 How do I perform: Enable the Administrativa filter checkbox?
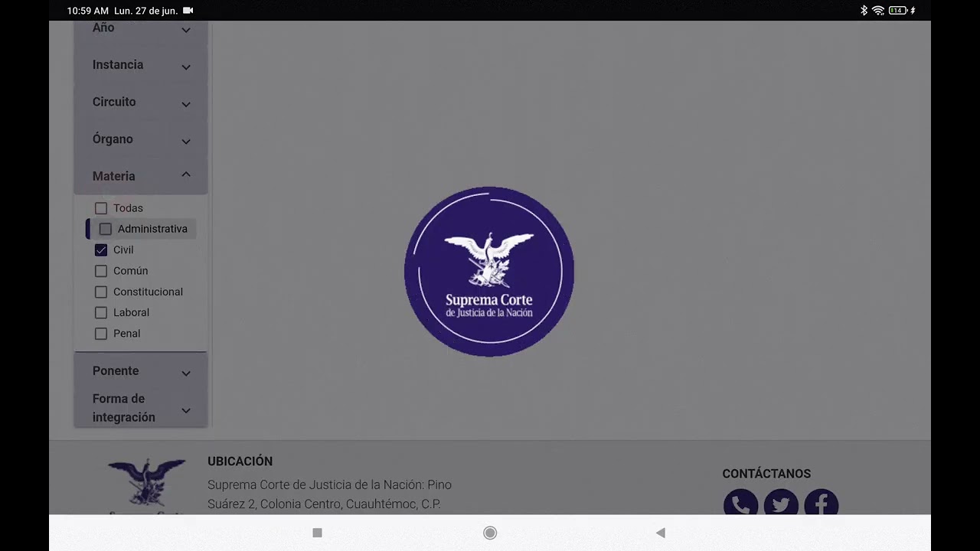(x=106, y=229)
